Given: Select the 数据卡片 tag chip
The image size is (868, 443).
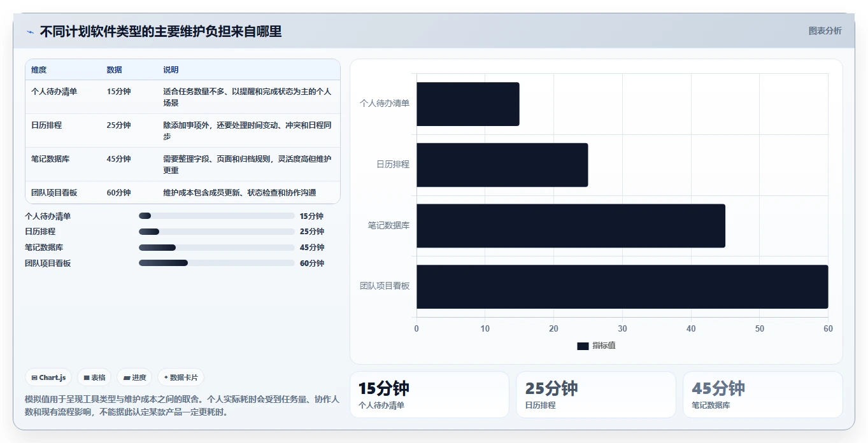Looking at the screenshot, I should (x=181, y=377).
